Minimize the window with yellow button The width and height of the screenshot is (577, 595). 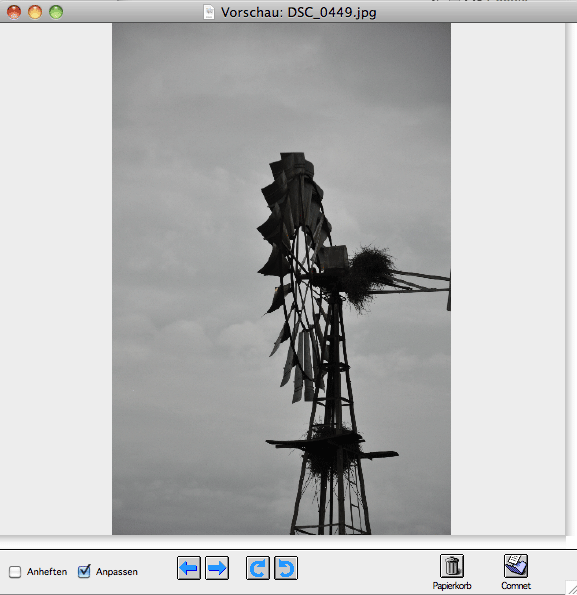[x=35, y=12]
